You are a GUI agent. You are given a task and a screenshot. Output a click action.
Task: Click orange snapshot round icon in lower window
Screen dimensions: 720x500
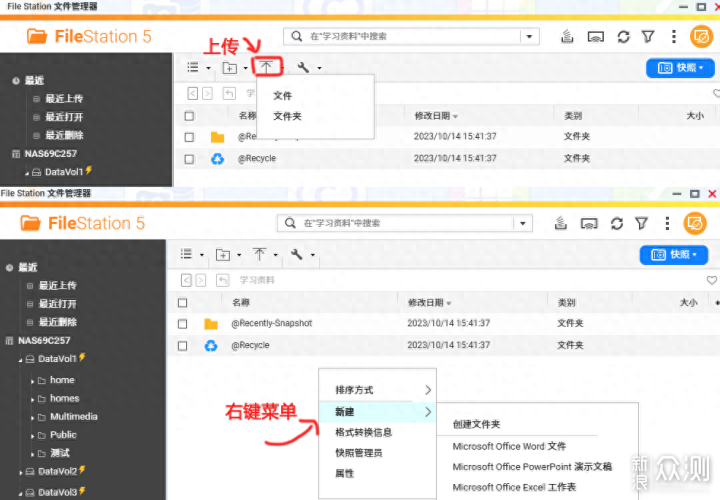coord(695,223)
